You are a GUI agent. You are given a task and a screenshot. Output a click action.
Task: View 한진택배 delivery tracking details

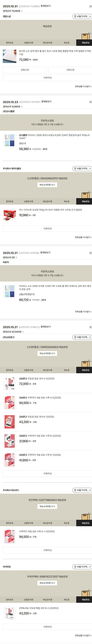point(47,506)
